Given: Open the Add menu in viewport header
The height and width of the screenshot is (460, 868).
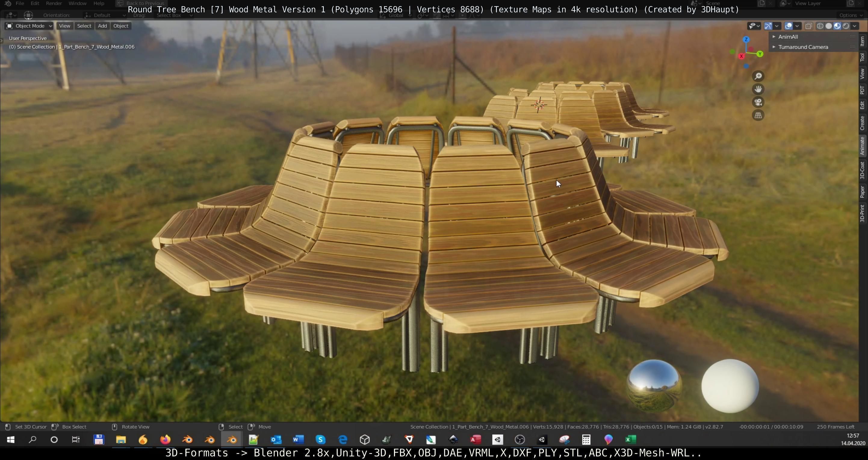Looking at the screenshot, I should (102, 26).
